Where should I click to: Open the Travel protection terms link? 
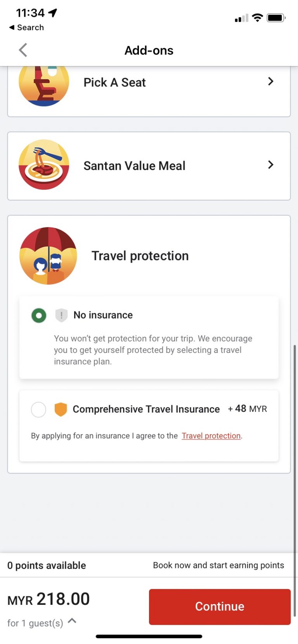pos(211,436)
